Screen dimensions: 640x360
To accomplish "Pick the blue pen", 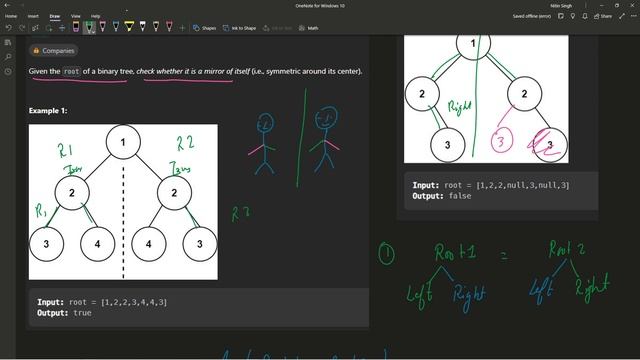I will [116, 27].
